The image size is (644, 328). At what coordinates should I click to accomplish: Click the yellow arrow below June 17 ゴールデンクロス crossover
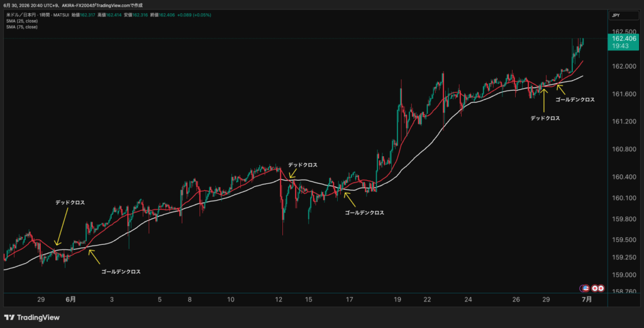(x=350, y=200)
